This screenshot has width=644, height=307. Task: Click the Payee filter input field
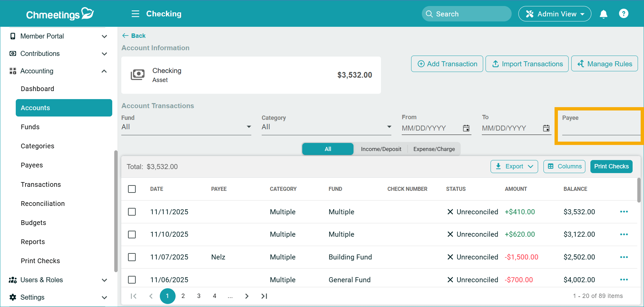point(601,129)
